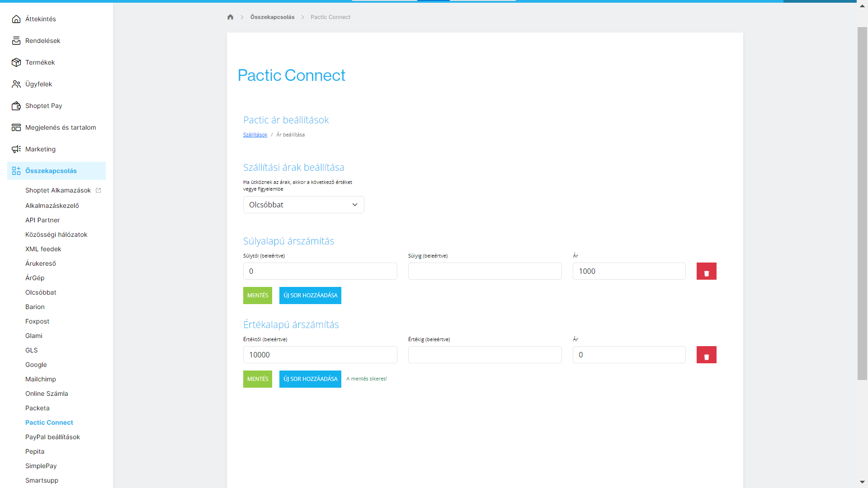Image resolution: width=868 pixels, height=488 pixels.
Task: Open GLS submenu item
Action: click(32, 350)
